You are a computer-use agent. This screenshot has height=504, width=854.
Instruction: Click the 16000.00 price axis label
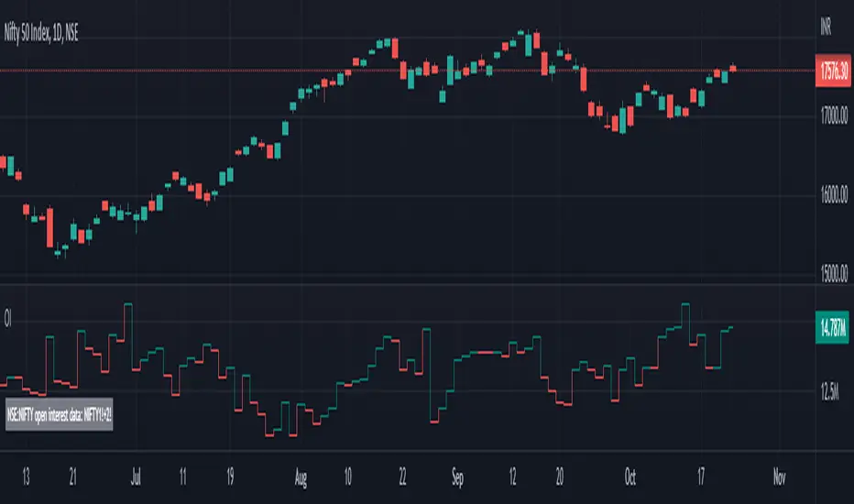coord(834,194)
